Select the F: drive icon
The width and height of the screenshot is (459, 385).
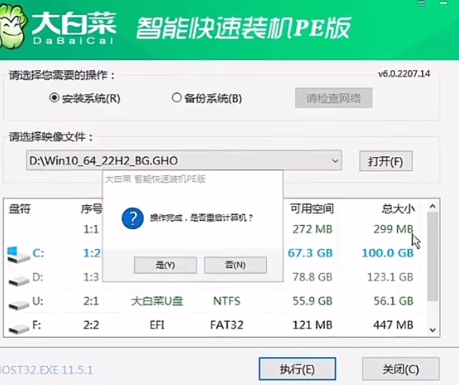[19, 328]
